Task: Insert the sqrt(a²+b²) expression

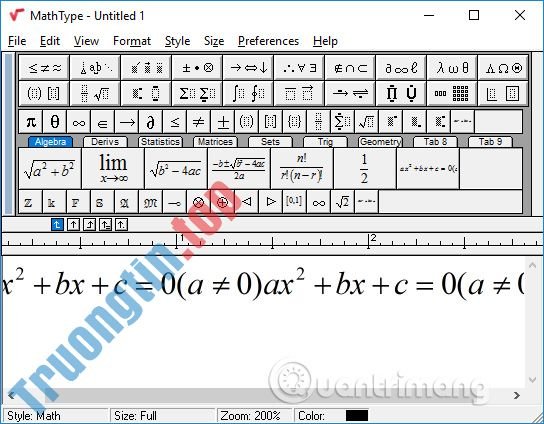Action: click(50, 169)
